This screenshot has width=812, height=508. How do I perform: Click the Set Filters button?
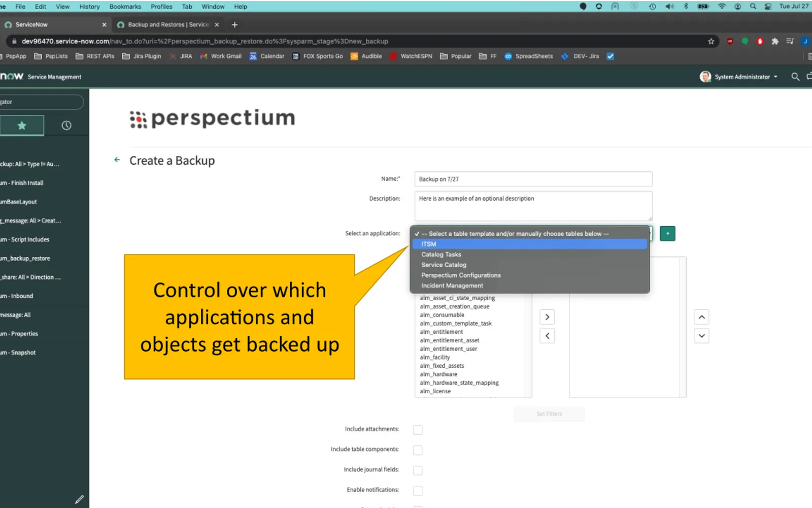tap(549, 414)
